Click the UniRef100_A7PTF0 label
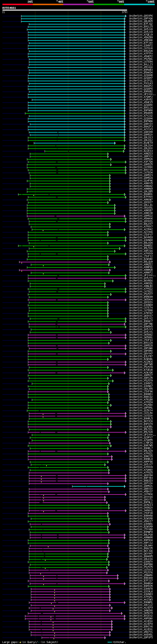 coord(141,54)
